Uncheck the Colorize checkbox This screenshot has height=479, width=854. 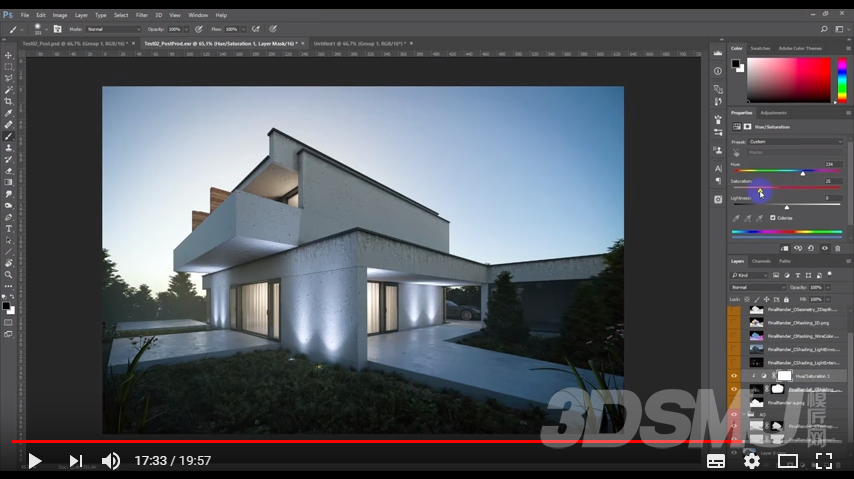tap(772, 218)
